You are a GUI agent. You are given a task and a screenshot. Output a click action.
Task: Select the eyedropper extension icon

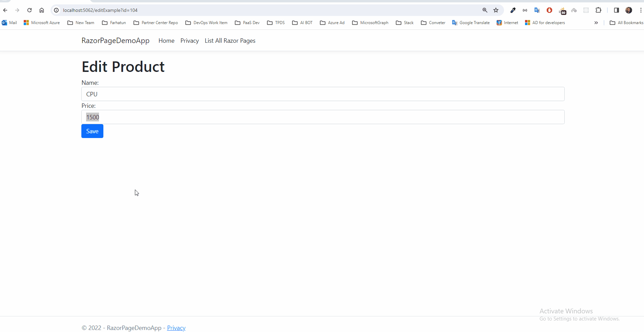513,10
